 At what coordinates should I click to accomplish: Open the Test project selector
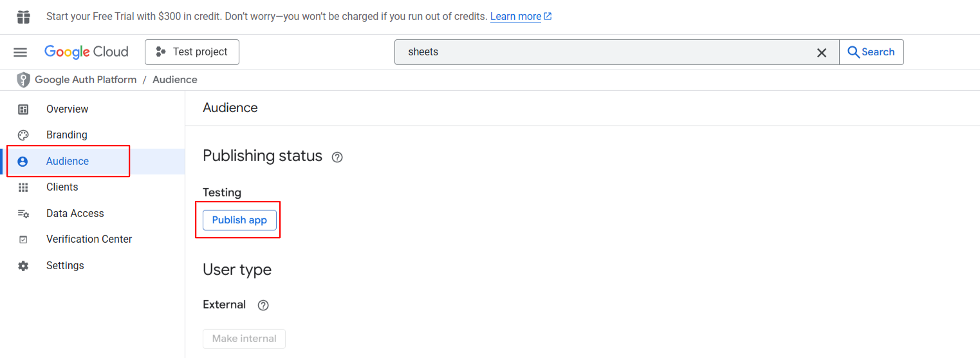click(192, 52)
